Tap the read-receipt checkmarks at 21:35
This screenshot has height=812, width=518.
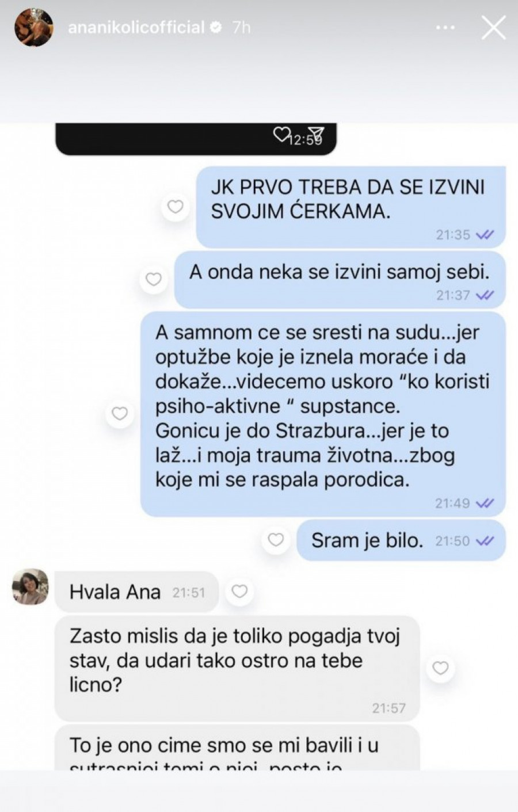pos(486,235)
